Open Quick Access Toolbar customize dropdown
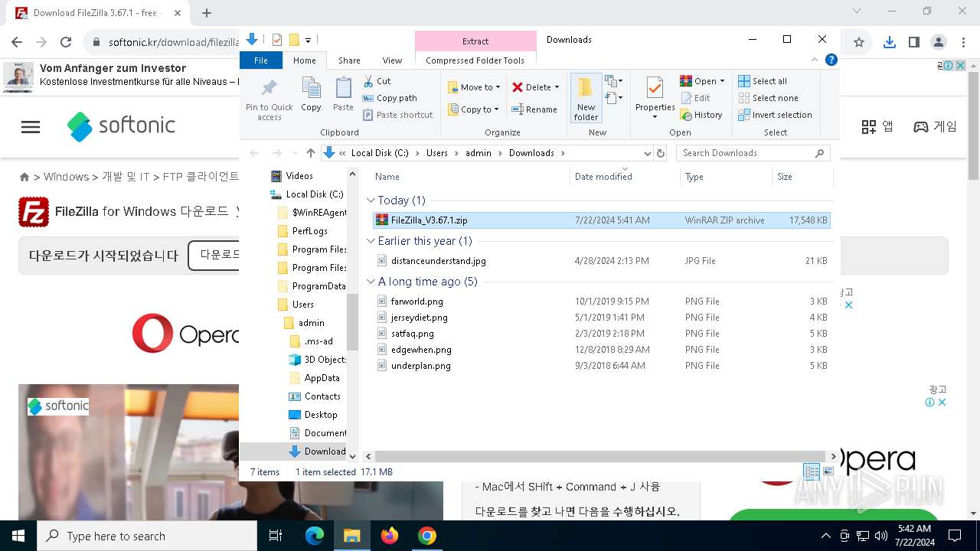The width and height of the screenshot is (980, 551). [x=308, y=40]
